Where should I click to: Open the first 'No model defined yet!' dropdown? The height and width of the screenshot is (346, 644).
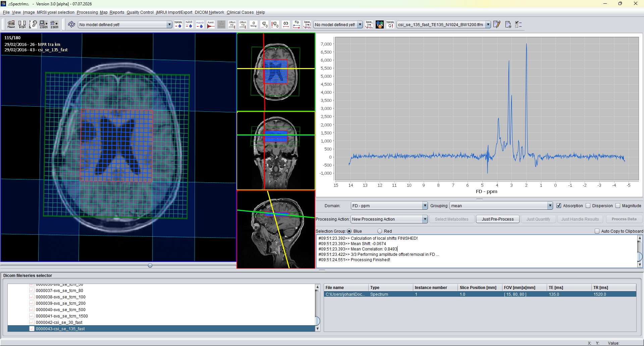125,24
